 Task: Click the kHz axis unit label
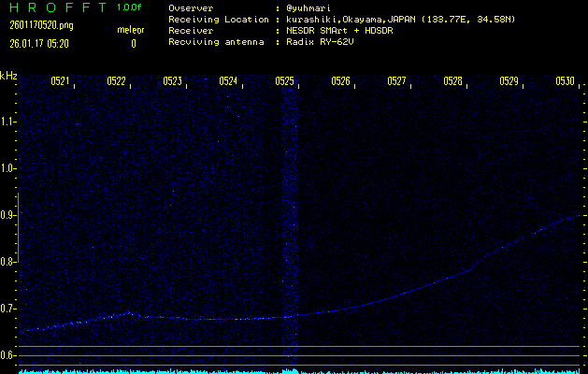click(x=8, y=76)
